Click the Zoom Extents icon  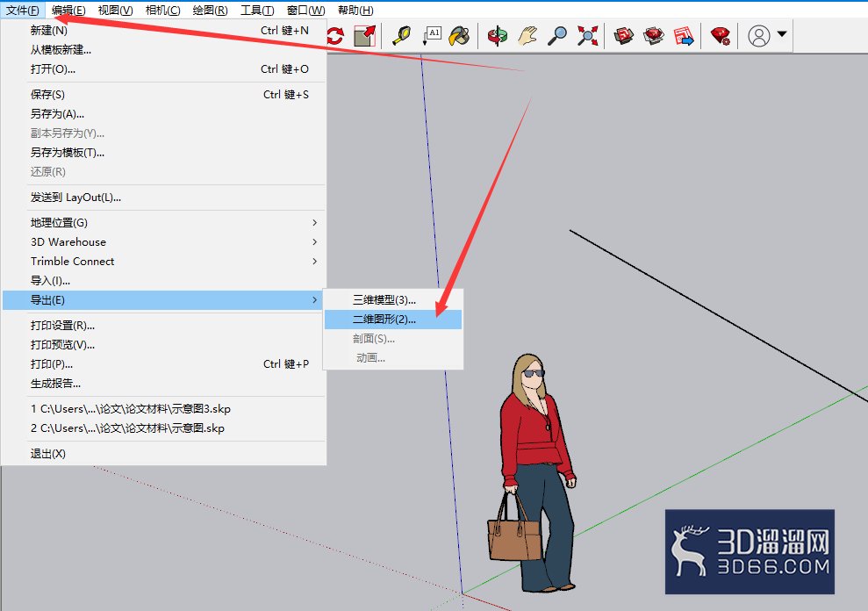click(x=587, y=35)
